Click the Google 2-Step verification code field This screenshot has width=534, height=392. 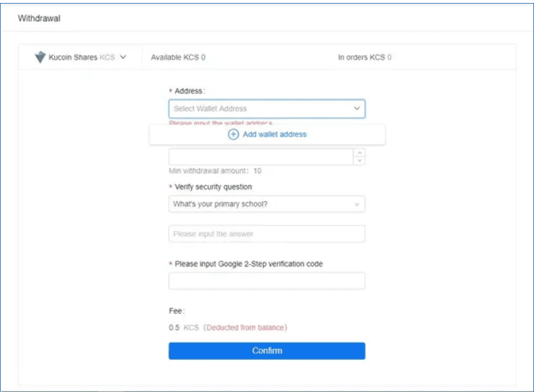point(266,281)
